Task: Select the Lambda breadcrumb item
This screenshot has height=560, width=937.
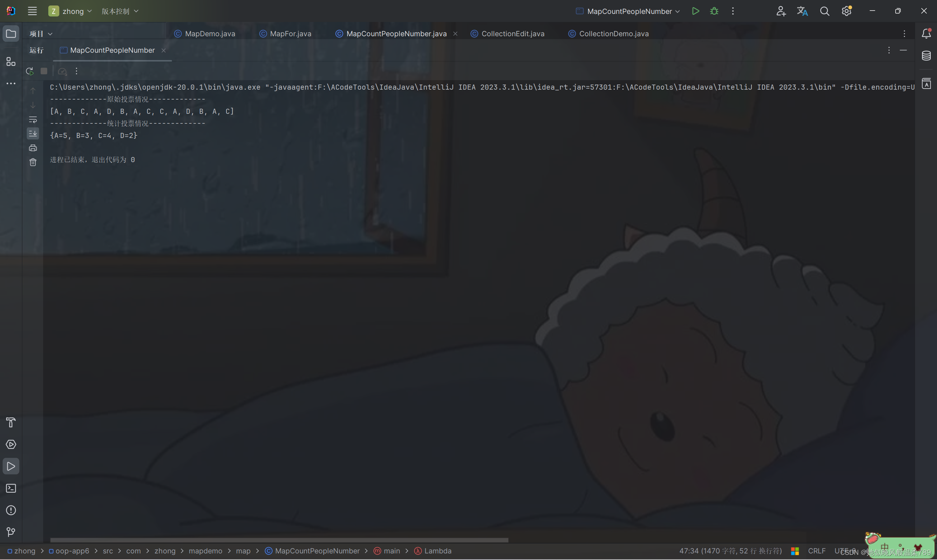Action: tap(438, 550)
